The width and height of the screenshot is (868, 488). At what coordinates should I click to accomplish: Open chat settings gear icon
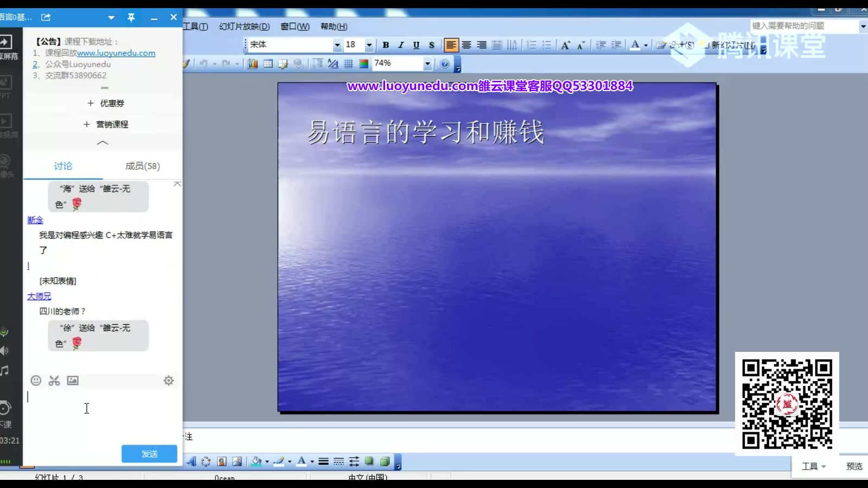[x=169, y=381]
